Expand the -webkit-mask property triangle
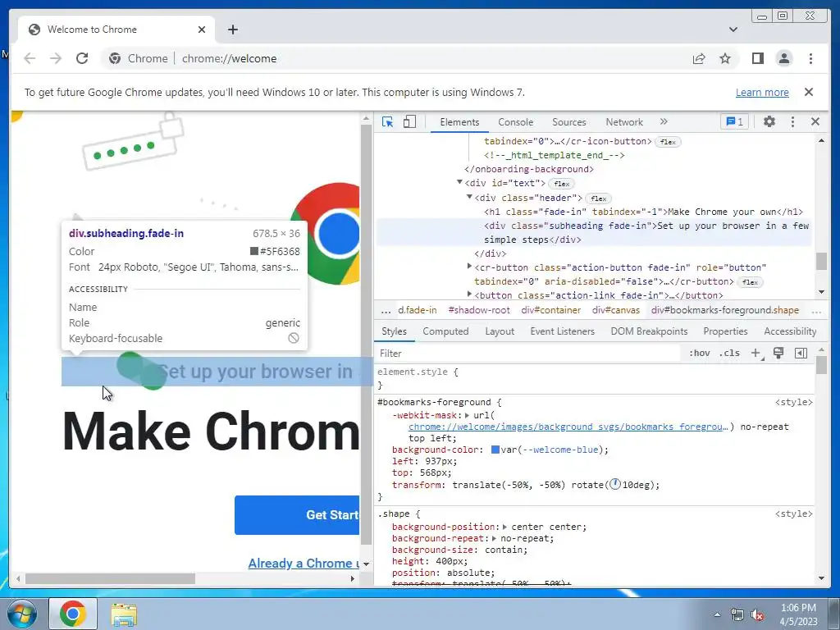Screen dimensions: 840x630 (x=467, y=415)
